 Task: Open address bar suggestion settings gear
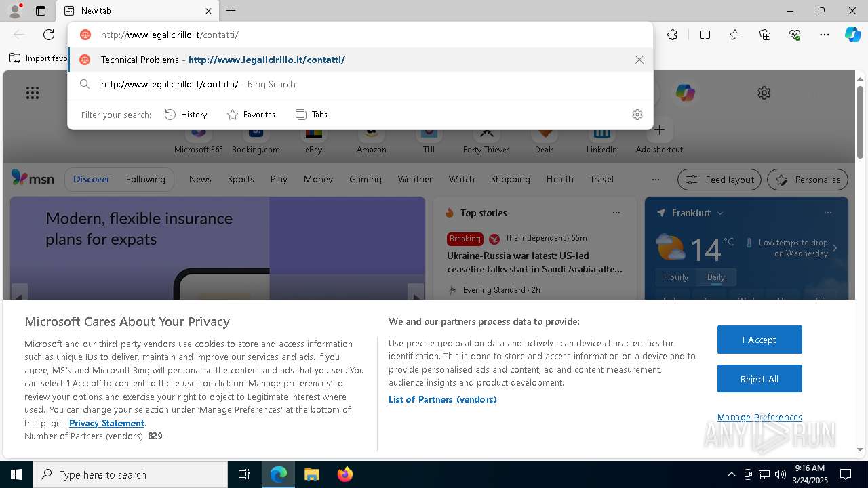coord(637,115)
